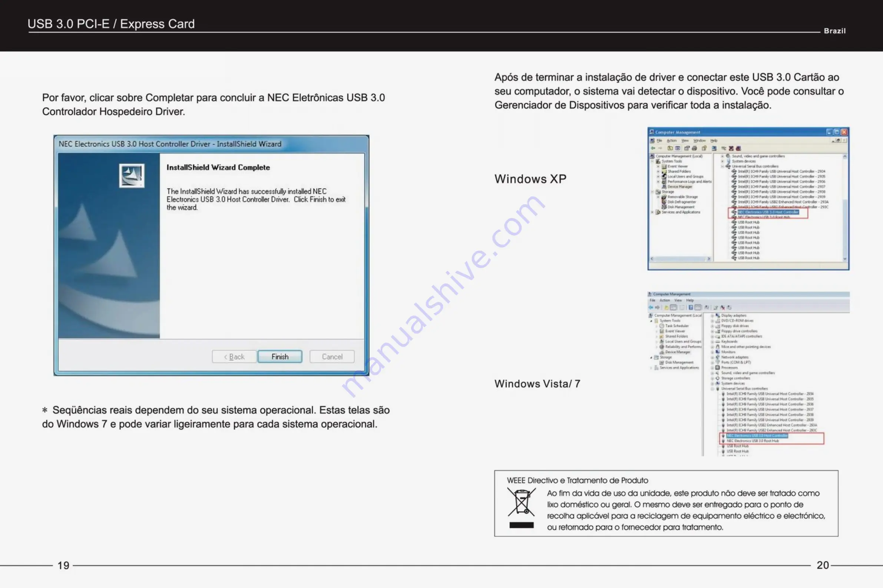Expand Sound, video and game controllers in XP

pyautogui.click(x=722, y=156)
